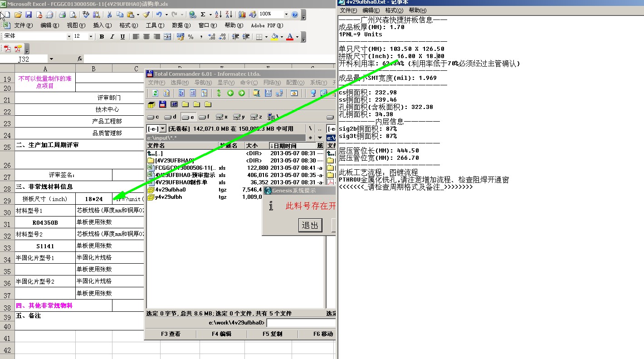Open the [-e-] drive dropdown in Total Commander

163,129
